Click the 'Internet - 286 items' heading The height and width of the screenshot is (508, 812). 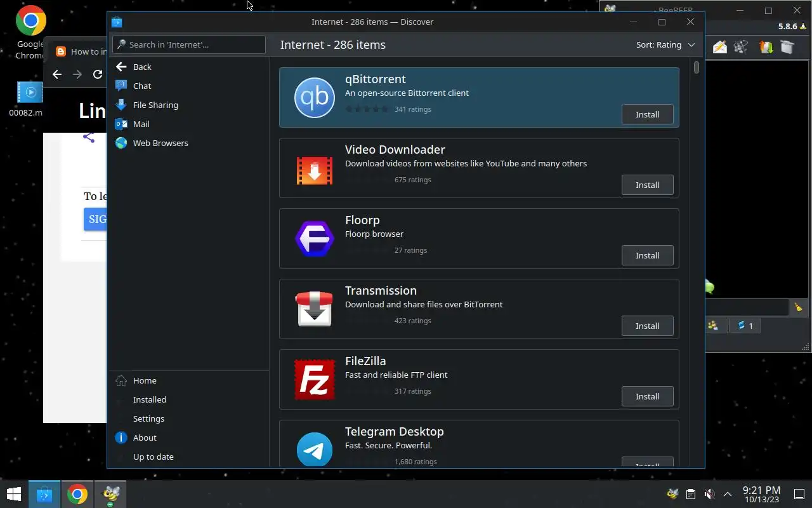(x=333, y=45)
